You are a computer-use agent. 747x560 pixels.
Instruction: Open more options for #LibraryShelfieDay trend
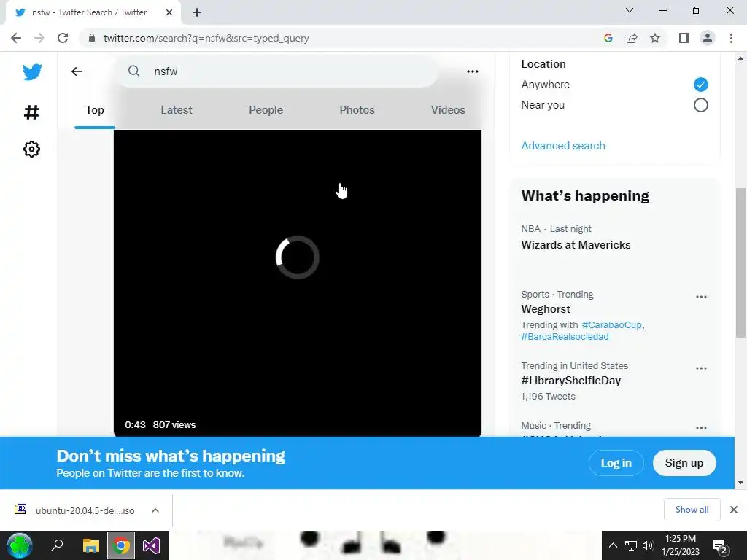click(701, 368)
